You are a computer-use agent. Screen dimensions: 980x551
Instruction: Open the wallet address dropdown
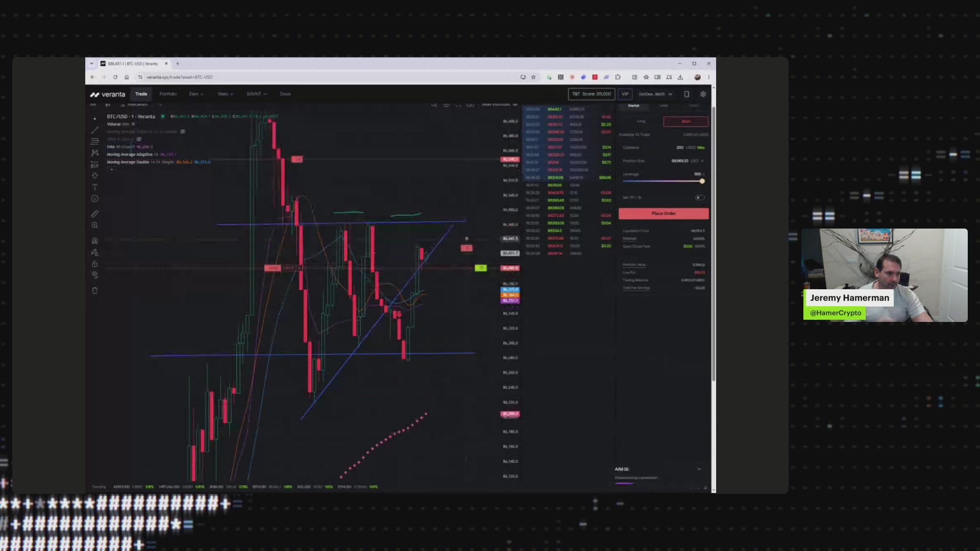coord(655,94)
